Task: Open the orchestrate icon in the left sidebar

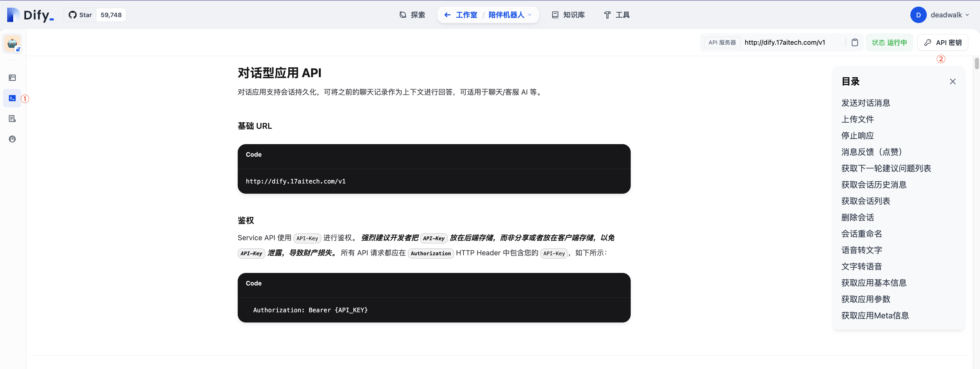Action: [12, 77]
